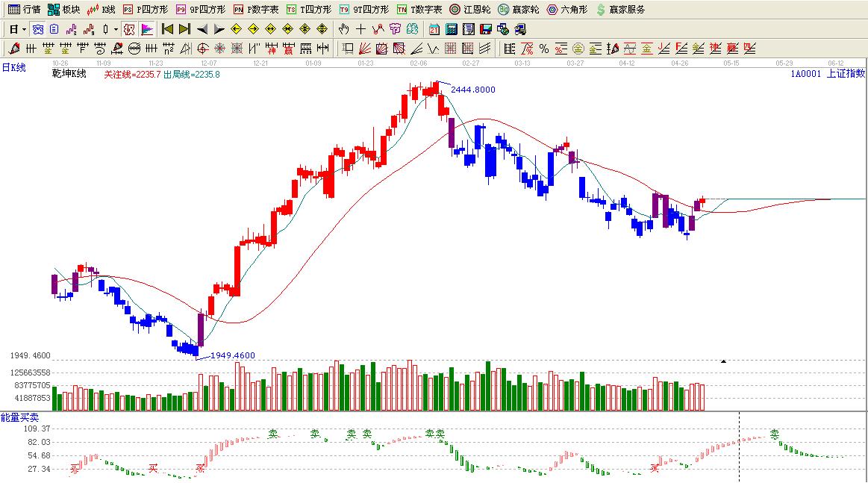
Task: Open the calculator icon
Action: tap(451, 29)
